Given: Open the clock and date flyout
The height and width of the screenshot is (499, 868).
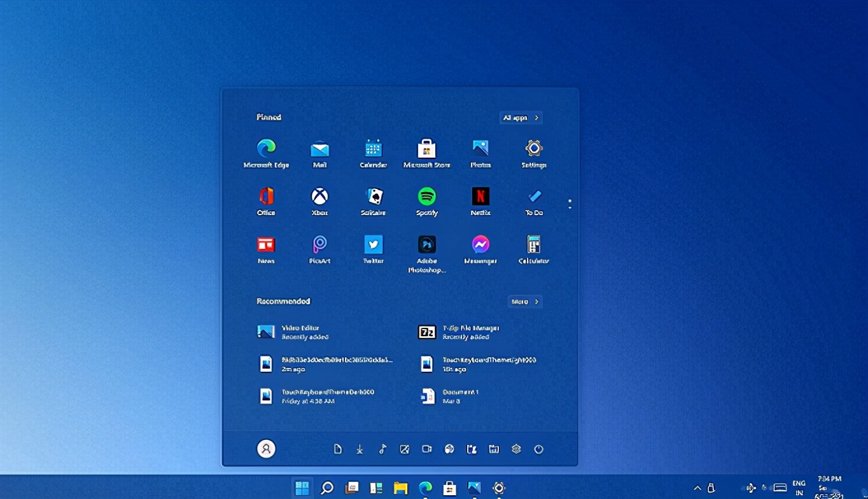Looking at the screenshot, I should (829, 487).
